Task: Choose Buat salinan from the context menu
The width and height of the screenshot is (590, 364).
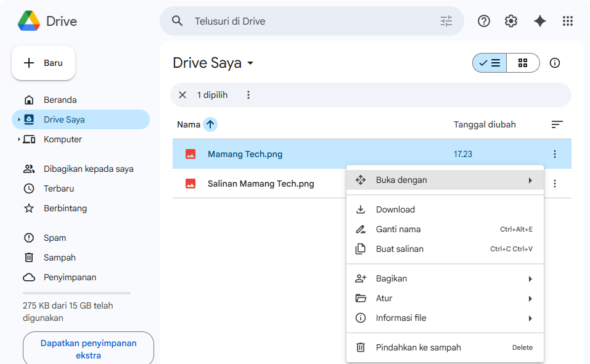Action: pos(445,249)
